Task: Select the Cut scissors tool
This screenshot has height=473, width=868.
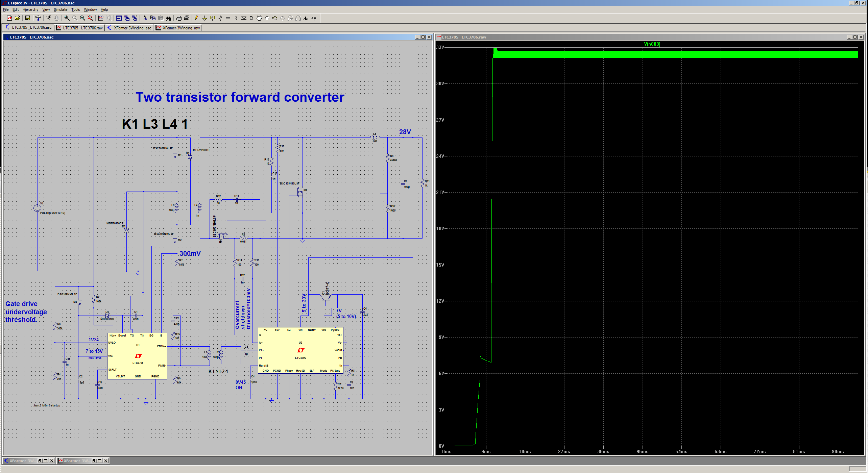Action: [x=145, y=18]
